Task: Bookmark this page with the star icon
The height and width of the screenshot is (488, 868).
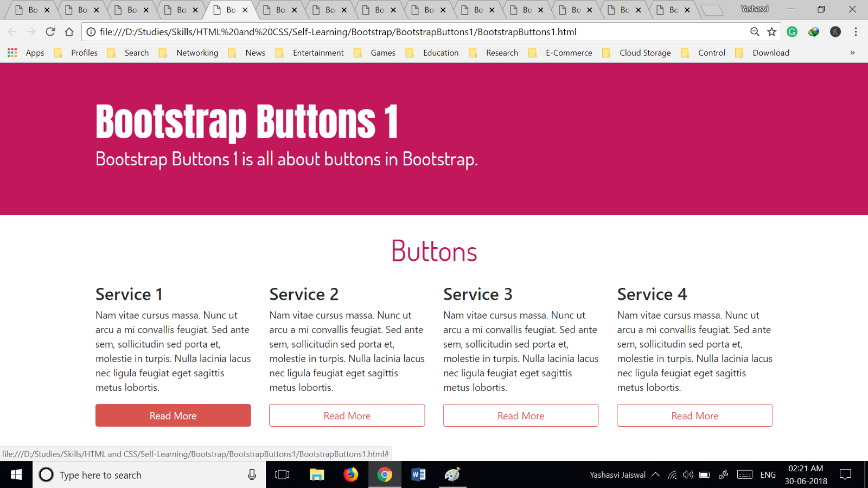Action: [x=771, y=32]
